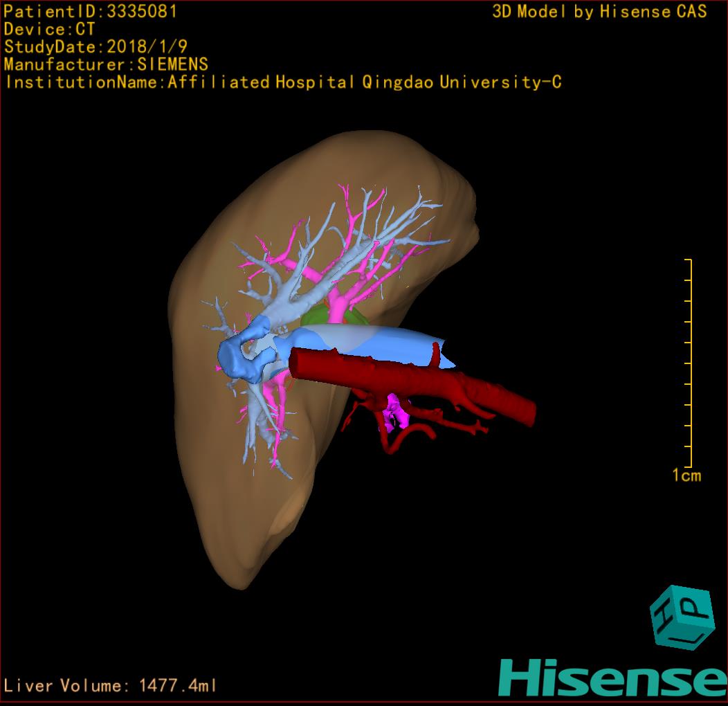The width and height of the screenshot is (728, 706).
Task: Click the "Manufacturer:SIEMENS" text
Action: 106,64
